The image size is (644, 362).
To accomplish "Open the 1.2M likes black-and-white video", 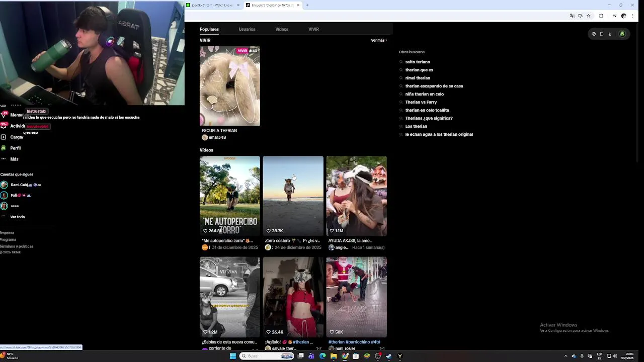I will [230, 297].
